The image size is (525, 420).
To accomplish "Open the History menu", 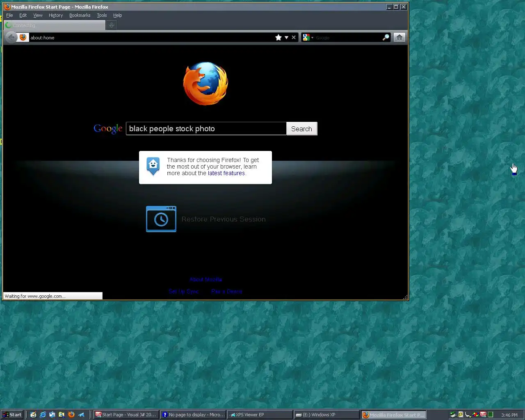I will tap(56, 15).
